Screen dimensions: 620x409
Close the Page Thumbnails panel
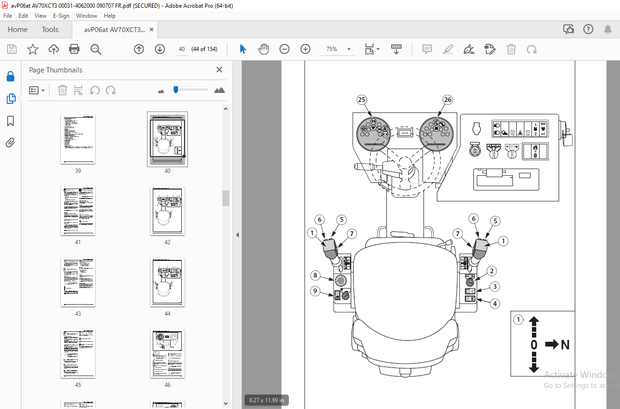tap(220, 70)
